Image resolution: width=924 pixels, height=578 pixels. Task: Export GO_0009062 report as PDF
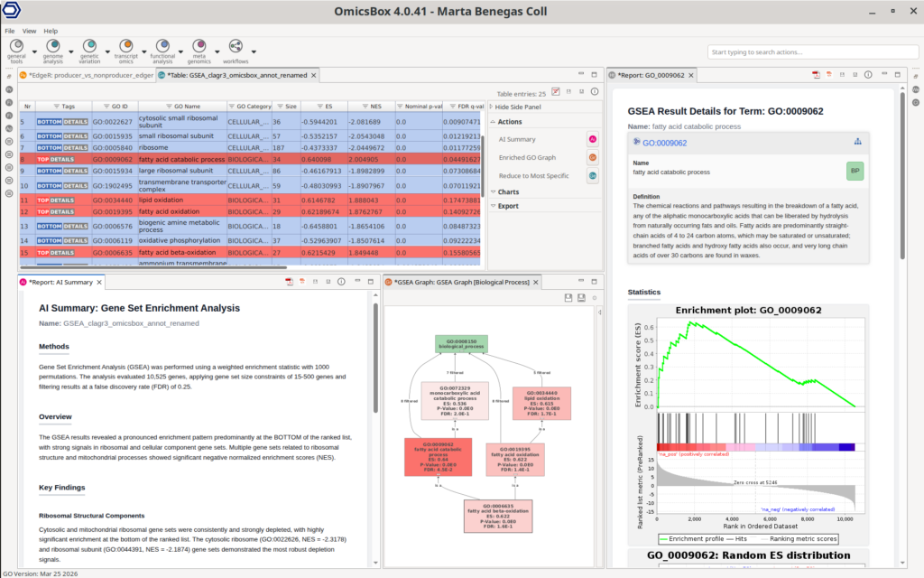pyautogui.click(x=815, y=75)
